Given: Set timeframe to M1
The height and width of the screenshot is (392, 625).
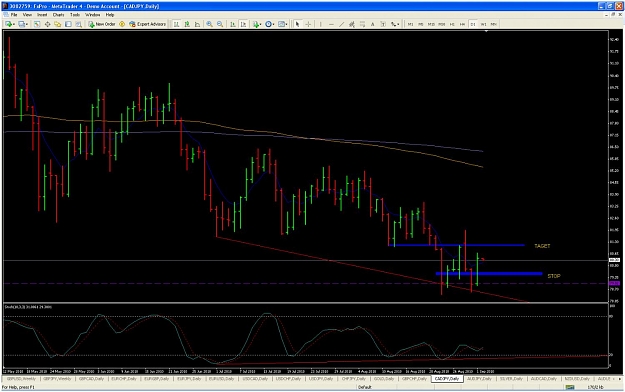Looking at the screenshot, I should point(410,24).
